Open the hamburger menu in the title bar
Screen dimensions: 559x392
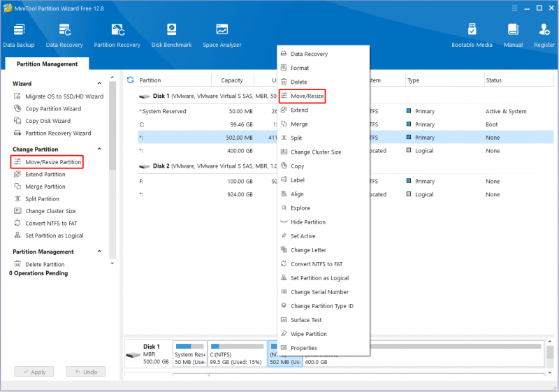pyautogui.click(x=514, y=8)
